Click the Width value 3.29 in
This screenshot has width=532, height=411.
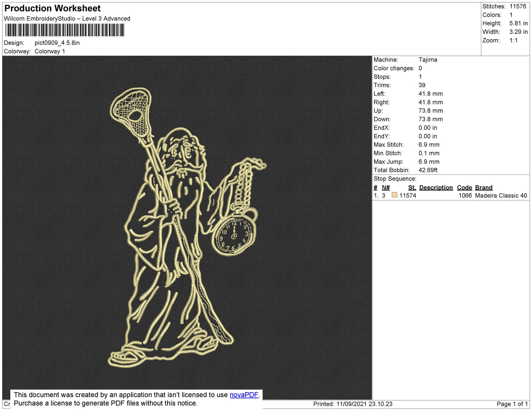518,32
